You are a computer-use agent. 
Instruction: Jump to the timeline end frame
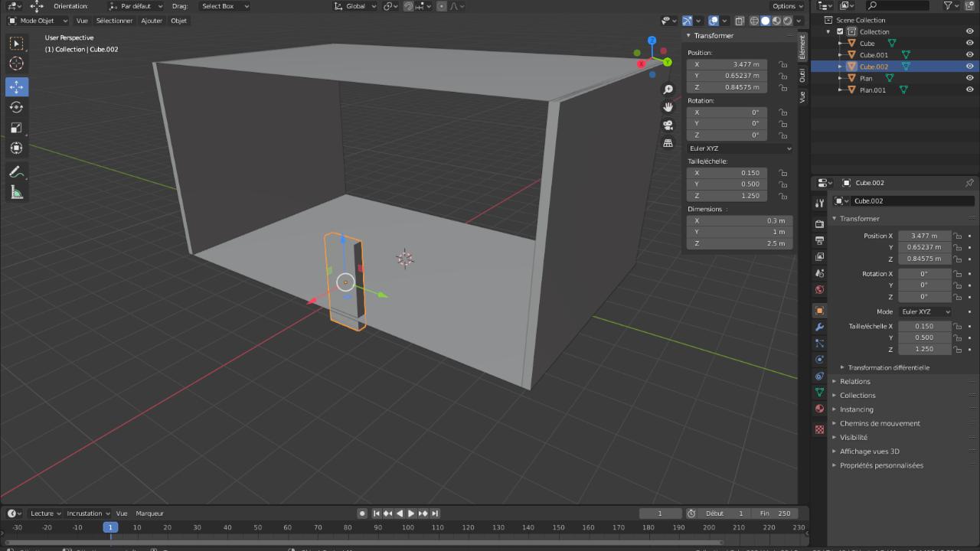[x=435, y=514]
